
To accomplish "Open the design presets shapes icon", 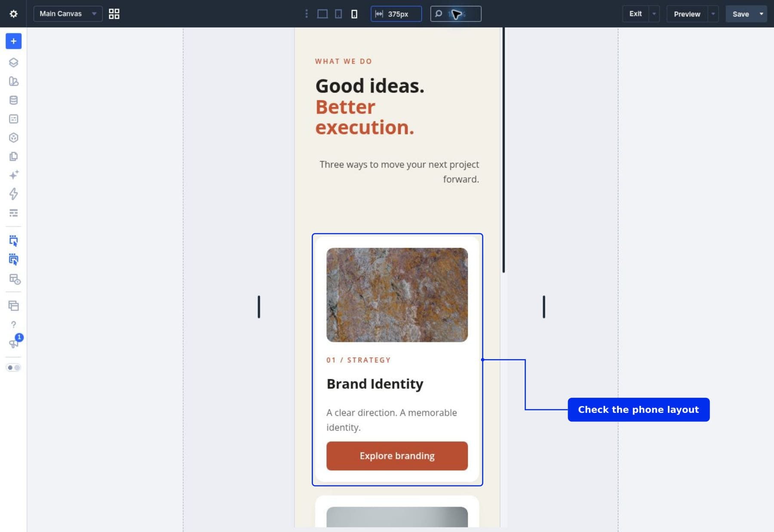I will (13, 81).
